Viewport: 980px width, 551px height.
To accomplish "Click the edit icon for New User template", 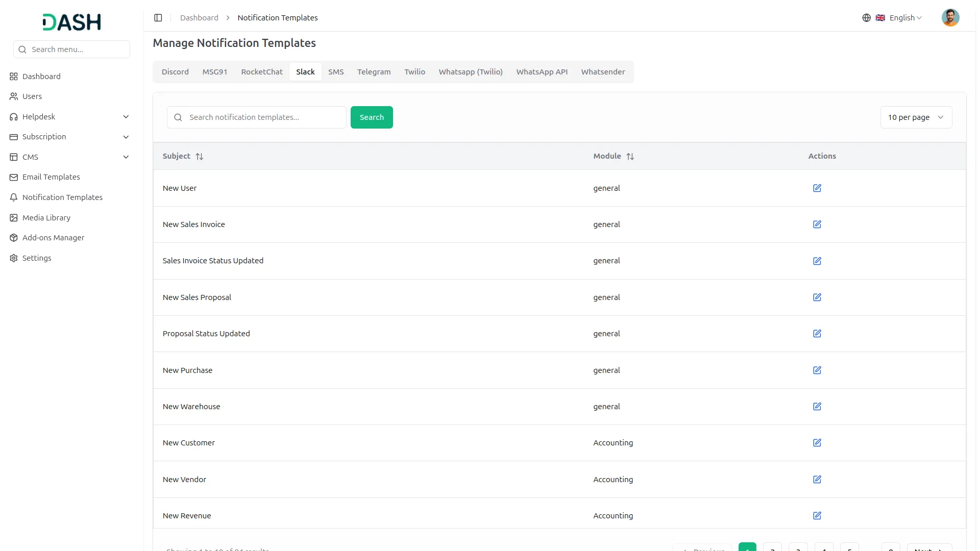I will coord(817,188).
